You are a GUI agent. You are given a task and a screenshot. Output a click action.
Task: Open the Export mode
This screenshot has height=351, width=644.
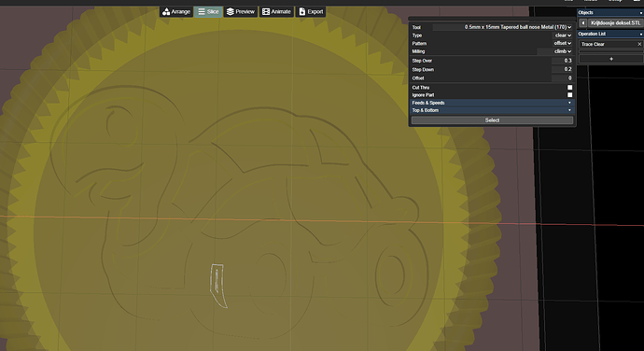click(311, 11)
